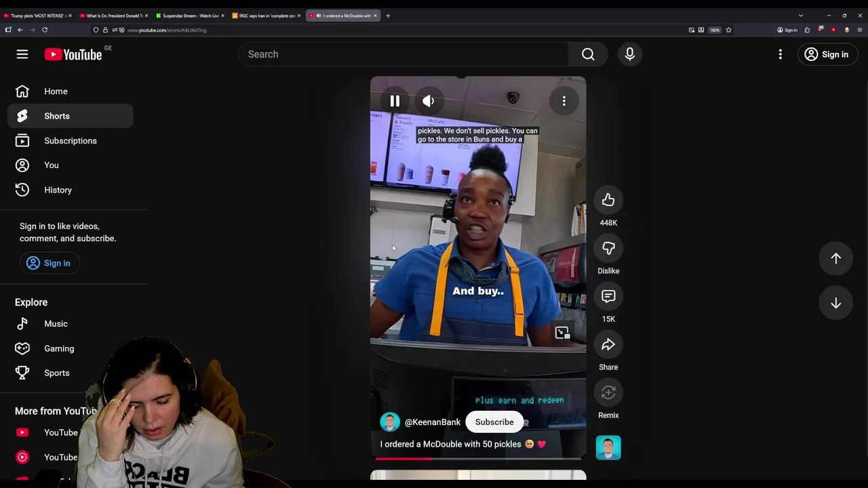Open the Short's three-dot more options

click(564, 101)
